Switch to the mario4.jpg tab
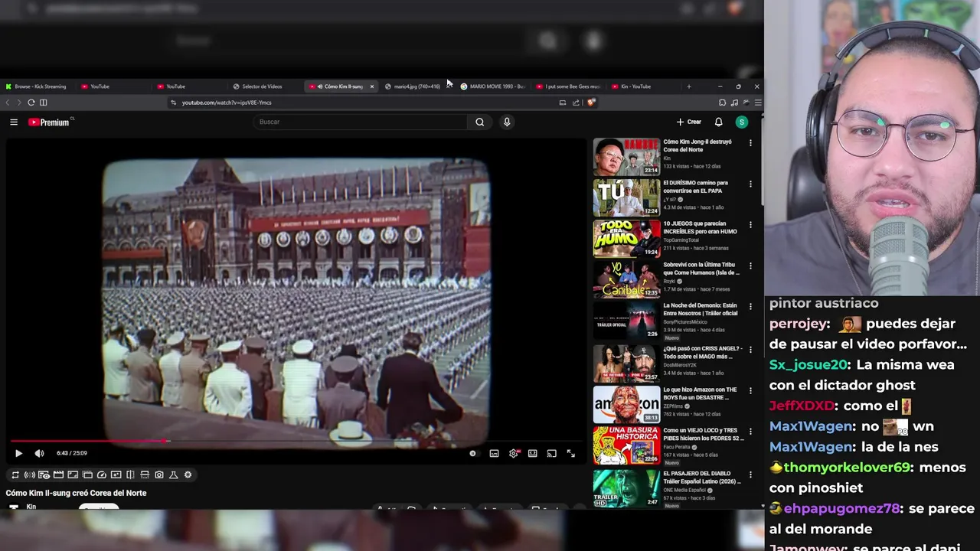Image resolution: width=980 pixels, height=551 pixels. [x=417, y=86]
